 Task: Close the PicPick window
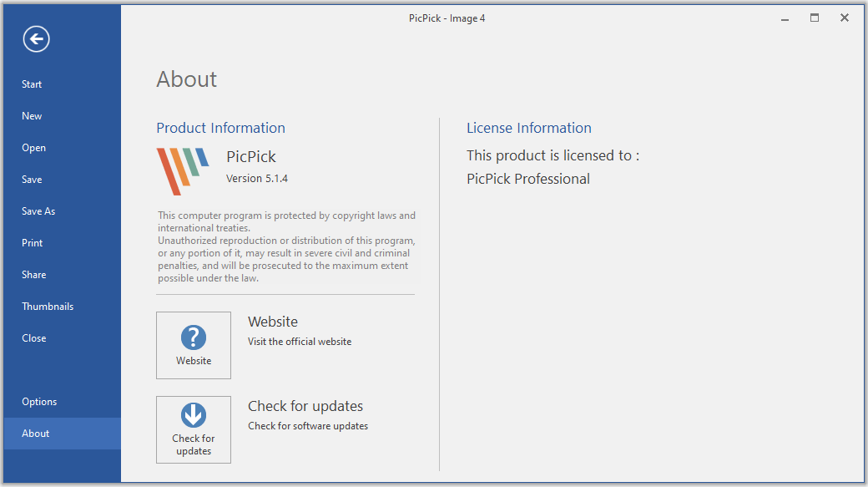(845, 18)
